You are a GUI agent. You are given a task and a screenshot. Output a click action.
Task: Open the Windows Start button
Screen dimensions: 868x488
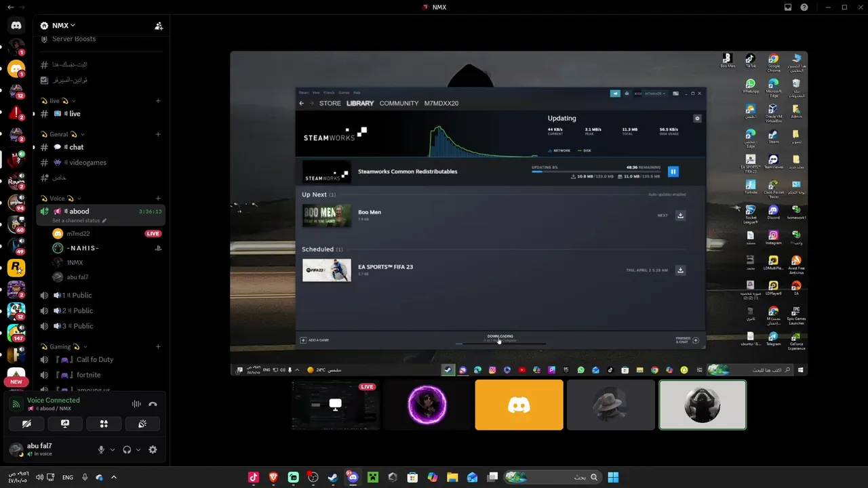tap(613, 477)
